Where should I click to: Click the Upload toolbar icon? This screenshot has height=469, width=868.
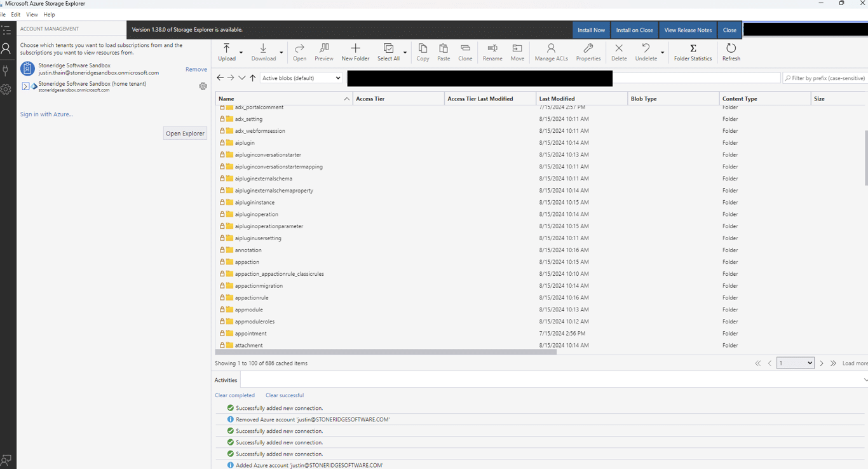[227, 52]
